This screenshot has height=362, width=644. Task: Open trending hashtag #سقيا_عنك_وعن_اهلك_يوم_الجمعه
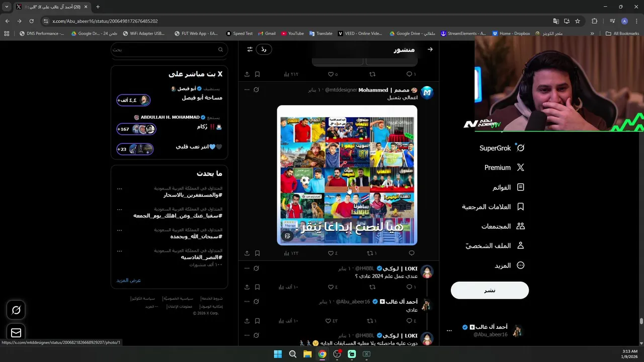tap(178, 216)
